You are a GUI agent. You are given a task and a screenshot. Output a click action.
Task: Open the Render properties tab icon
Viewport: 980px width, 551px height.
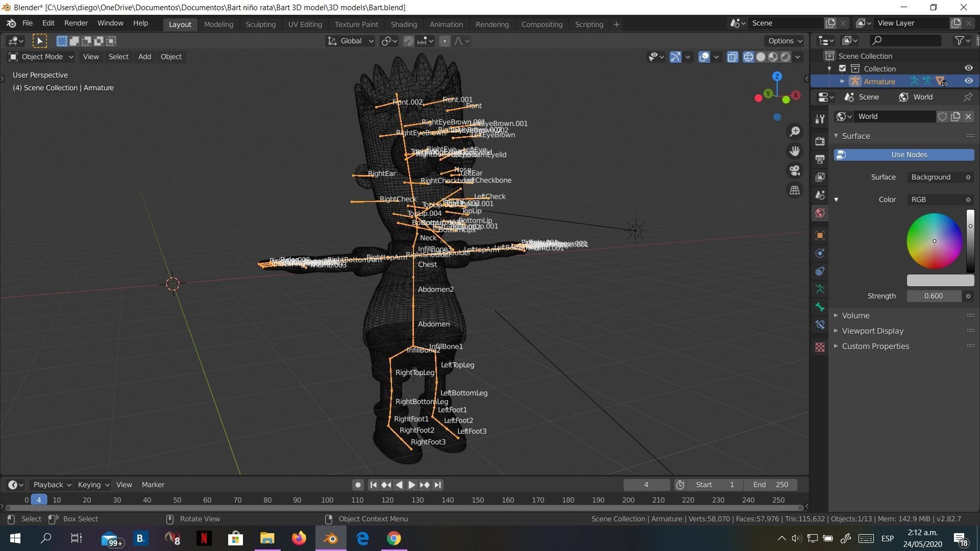pos(820,141)
